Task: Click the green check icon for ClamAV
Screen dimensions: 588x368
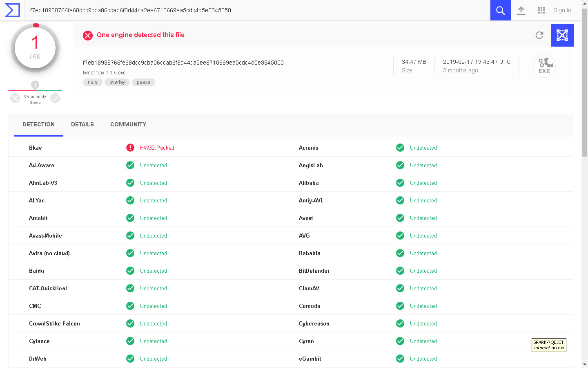Action: pos(400,288)
